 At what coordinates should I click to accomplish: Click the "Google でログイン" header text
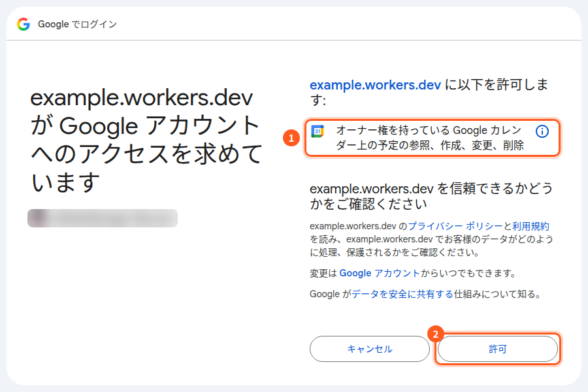77,24
